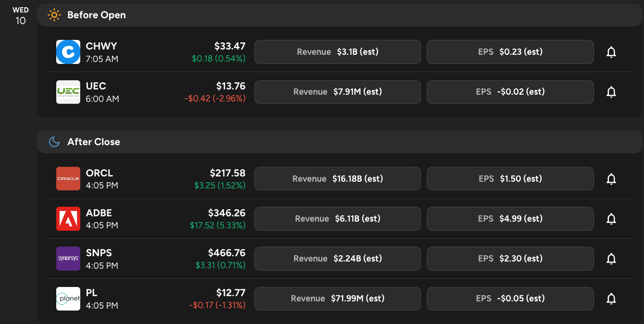Select the Oracle logo icon
The height and width of the screenshot is (324, 644).
(68, 179)
